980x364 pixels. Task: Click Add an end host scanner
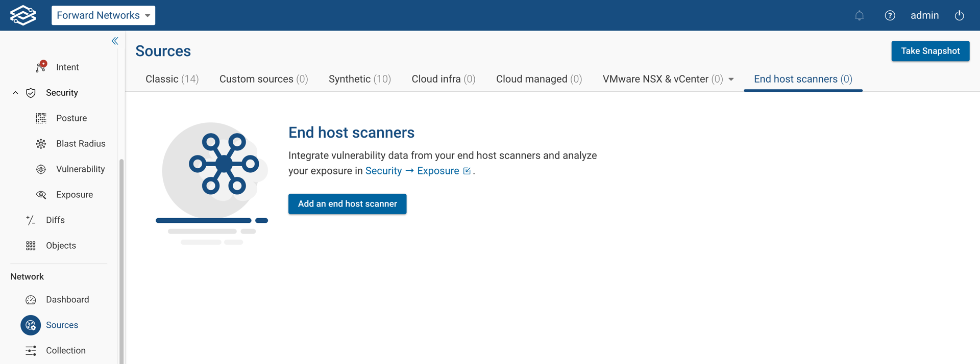347,204
